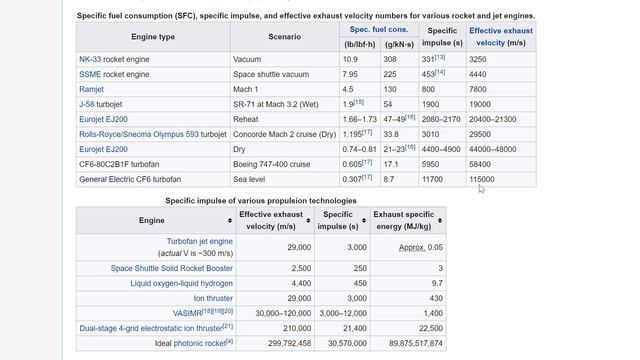The image size is (640, 360).
Task: Click 'Boeing 747-400 cruise' scenario cell
Action: coord(284,164)
